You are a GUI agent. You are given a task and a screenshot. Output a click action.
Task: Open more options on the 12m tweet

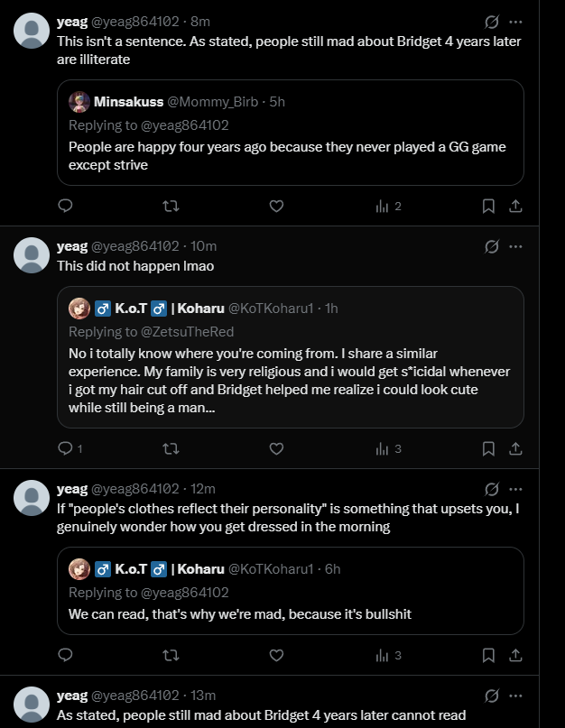click(x=515, y=489)
